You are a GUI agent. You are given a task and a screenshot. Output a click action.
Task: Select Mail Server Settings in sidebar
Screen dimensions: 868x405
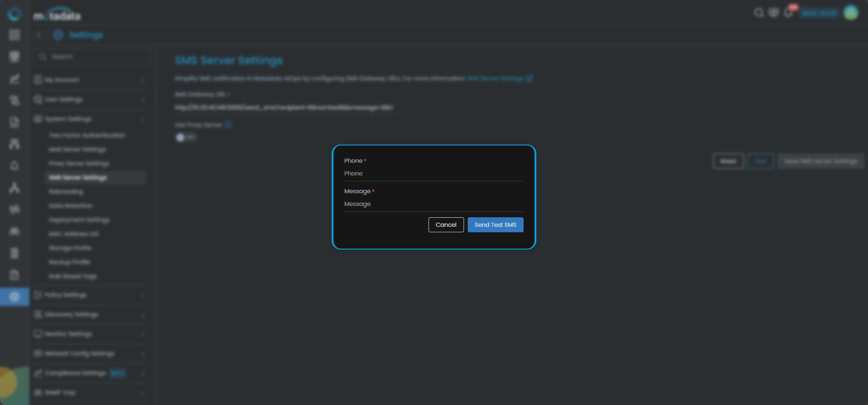(77, 150)
